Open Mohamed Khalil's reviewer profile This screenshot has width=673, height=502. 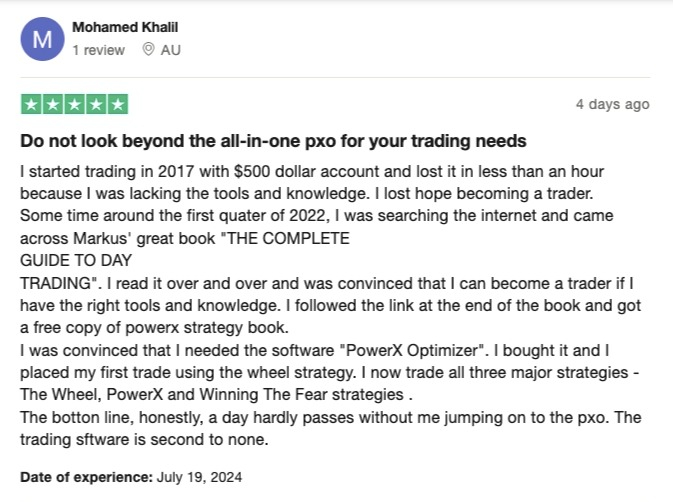tap(125, 27)
